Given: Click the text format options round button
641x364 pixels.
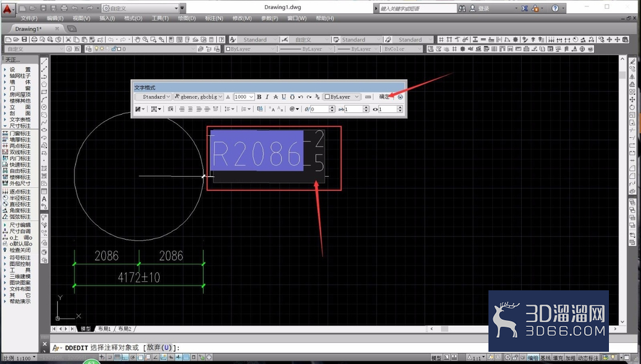Looking at the screenshot, I should click(x=400, y=97).
